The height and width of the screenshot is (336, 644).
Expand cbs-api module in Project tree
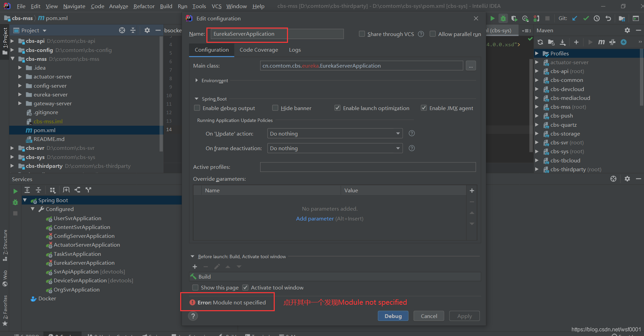pos(12,41)
